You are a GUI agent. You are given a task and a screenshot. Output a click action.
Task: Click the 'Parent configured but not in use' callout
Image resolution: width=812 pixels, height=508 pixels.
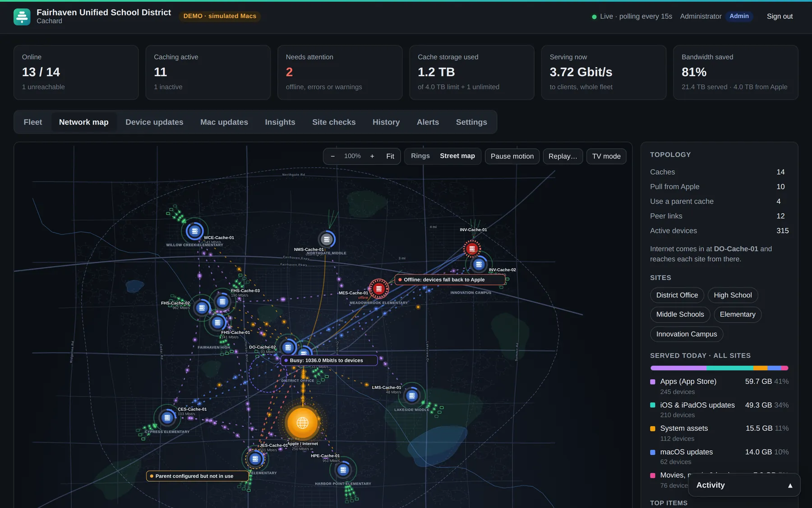197,476
